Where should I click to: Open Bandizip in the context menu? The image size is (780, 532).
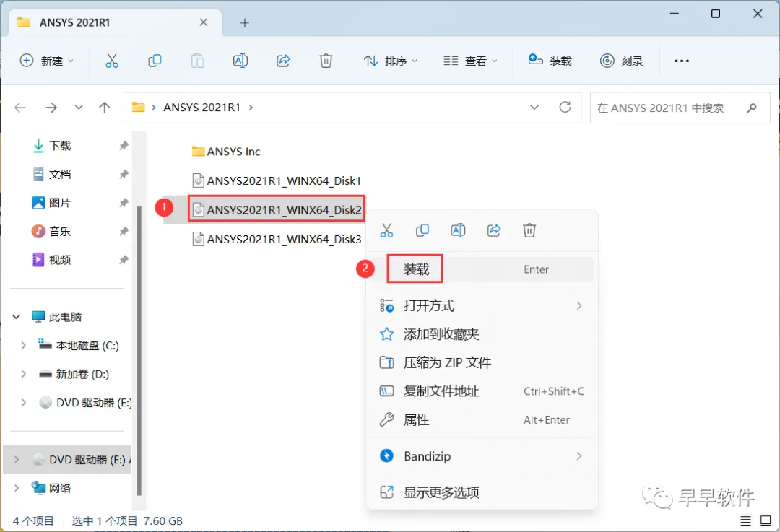point(482,456)
